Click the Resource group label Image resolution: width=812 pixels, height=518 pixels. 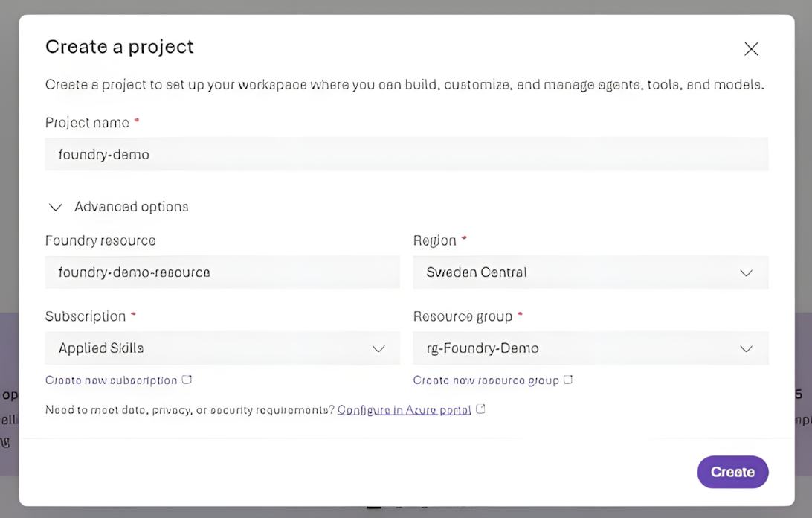click(463, 316)
